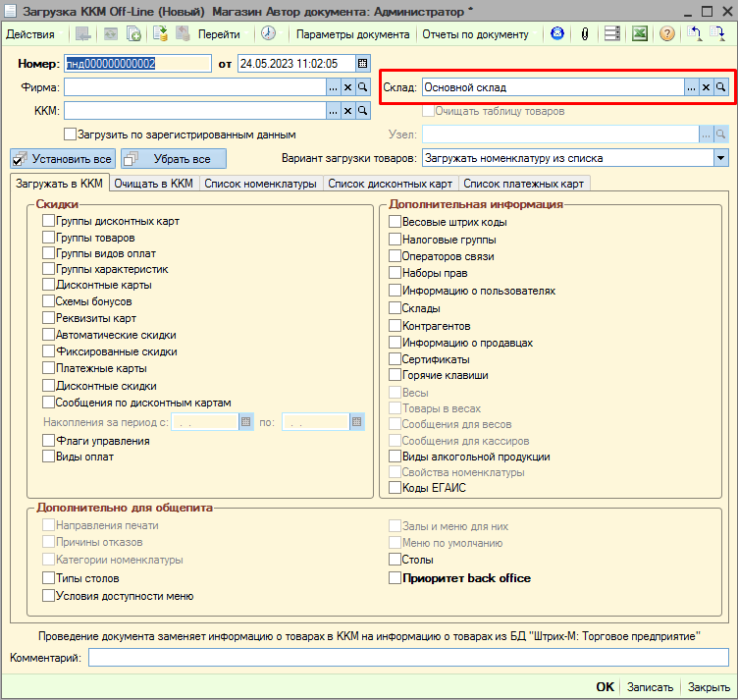The width and height of the screenshot is (738, 700).
Task: Open Фирма value with the magnifier icon
Action: coord(362,87)
